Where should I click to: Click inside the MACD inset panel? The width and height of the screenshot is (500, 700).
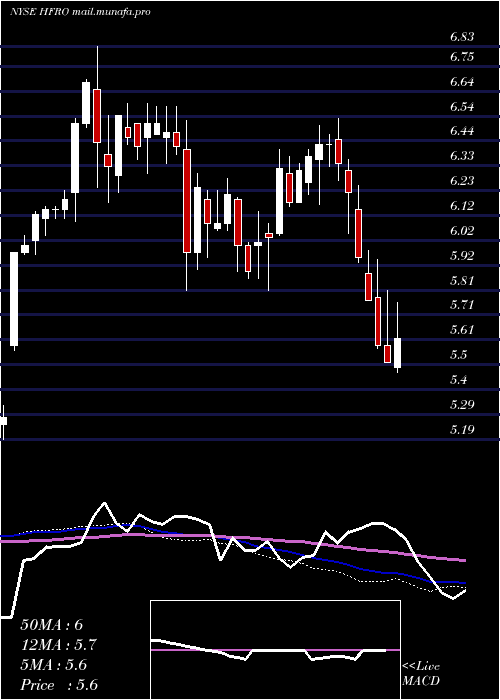click(275, 650)
